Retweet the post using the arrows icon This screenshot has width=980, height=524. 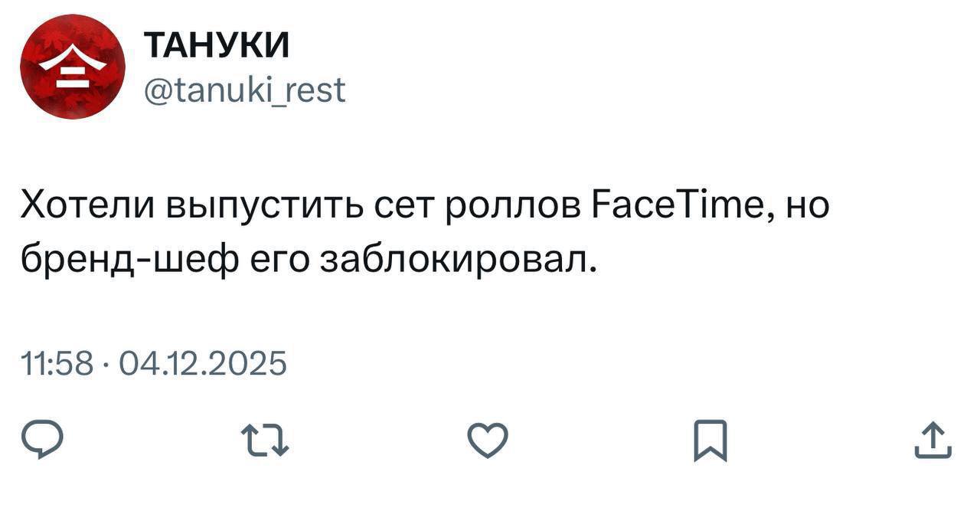pyautogui.click(x=265, y=442)
